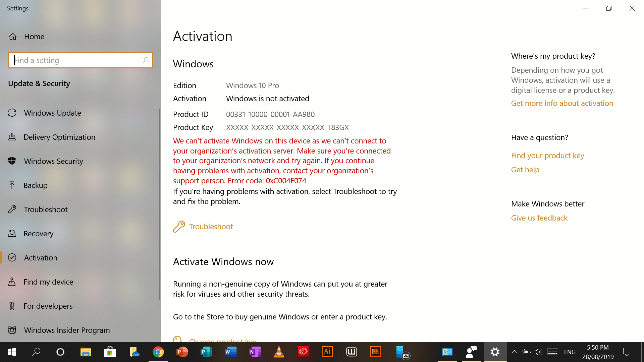Viewport: 644px width, 362px height.
Task: Launch Publisher from taskbar
Action: pos(207,352)
